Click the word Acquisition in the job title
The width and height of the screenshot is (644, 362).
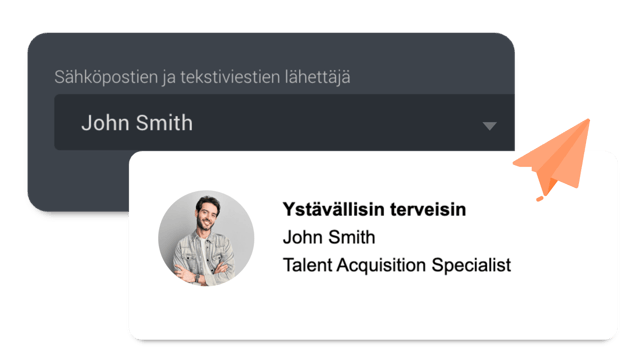(x=381, y=265)
